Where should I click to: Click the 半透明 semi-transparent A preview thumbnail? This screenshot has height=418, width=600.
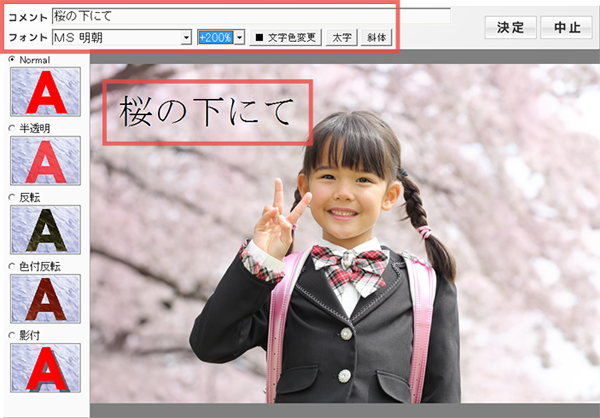[x=46, y=161]
